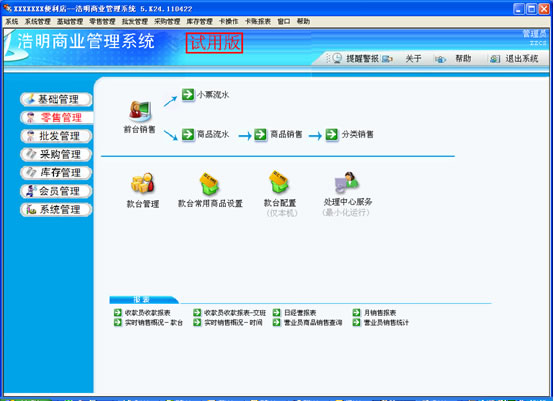Open the 月销售报表 report link
Screen dimensions: 554x401
(x=380, y=313)
